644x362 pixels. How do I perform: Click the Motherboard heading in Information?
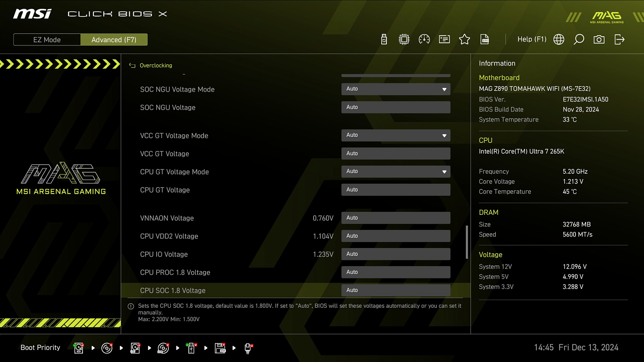pyautogui.click(x=499, y=78)
